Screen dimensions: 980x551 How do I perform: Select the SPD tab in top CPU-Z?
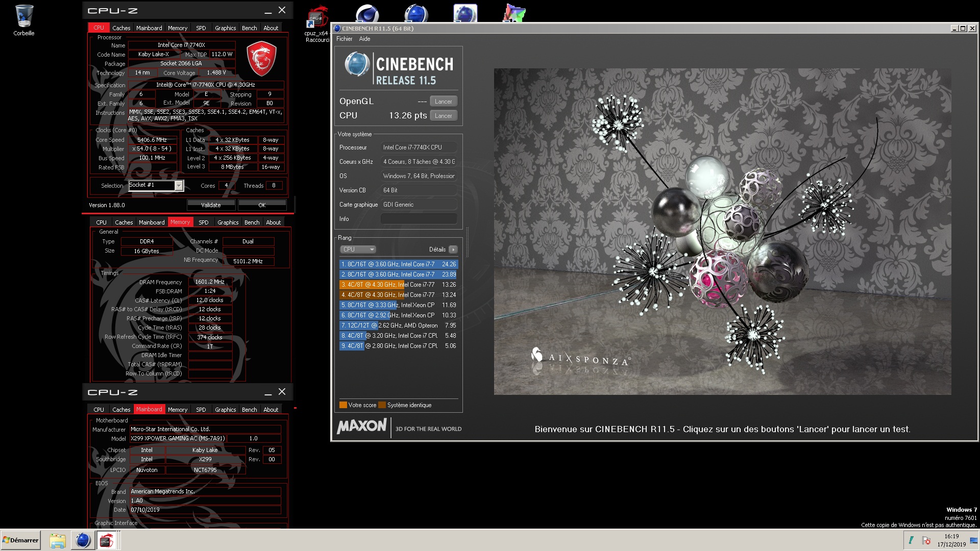pyautogui.click(x=201, y=28)
